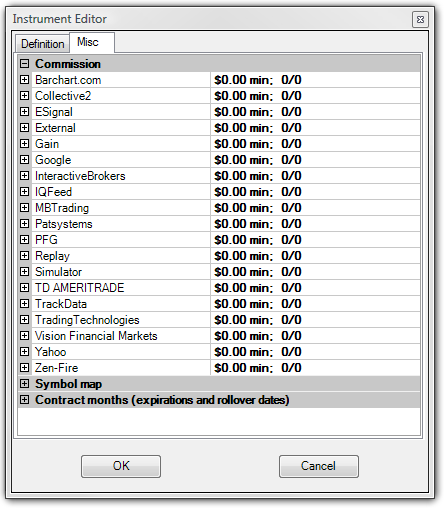Select the IQFeed label
The image size is (447, 508).
[54, 192]
